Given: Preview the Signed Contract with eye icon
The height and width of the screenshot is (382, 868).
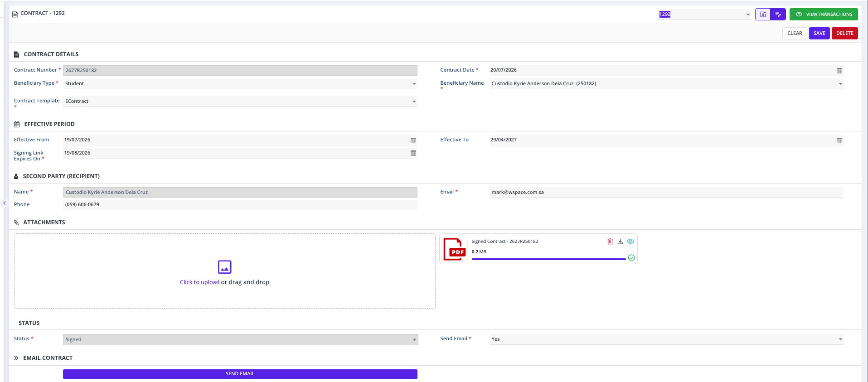Looking at the screenshot, I should (x=630, y=242).
